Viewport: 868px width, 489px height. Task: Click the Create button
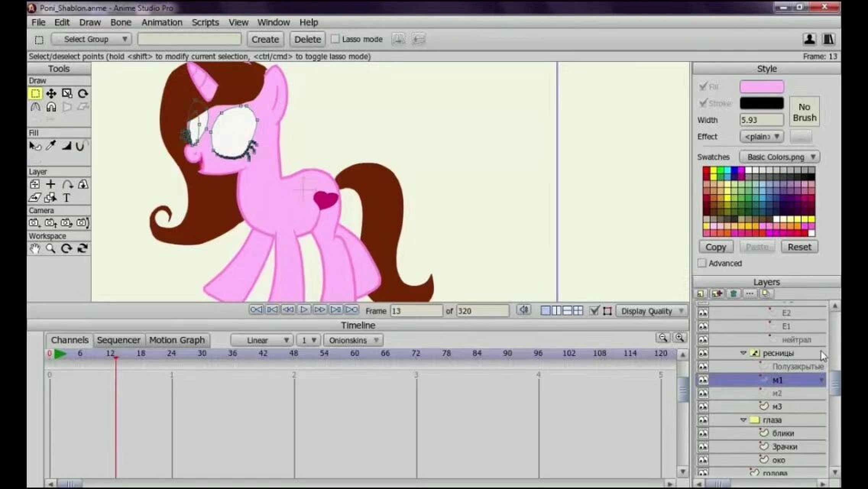coord(265,39)
